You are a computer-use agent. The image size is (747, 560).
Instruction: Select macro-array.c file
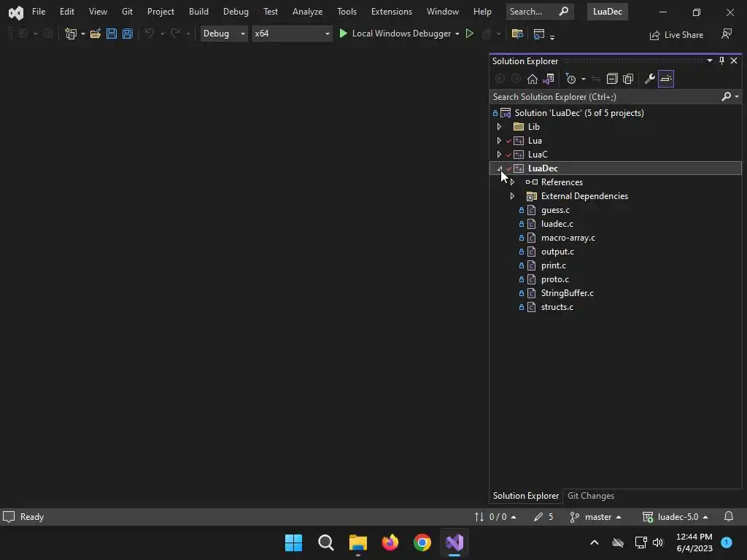(x=568, y=238)
